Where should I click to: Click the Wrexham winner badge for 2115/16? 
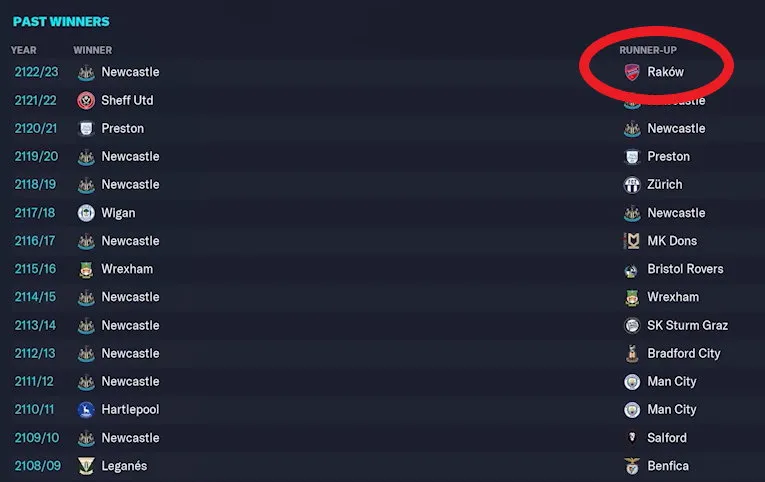coord(86,269)
